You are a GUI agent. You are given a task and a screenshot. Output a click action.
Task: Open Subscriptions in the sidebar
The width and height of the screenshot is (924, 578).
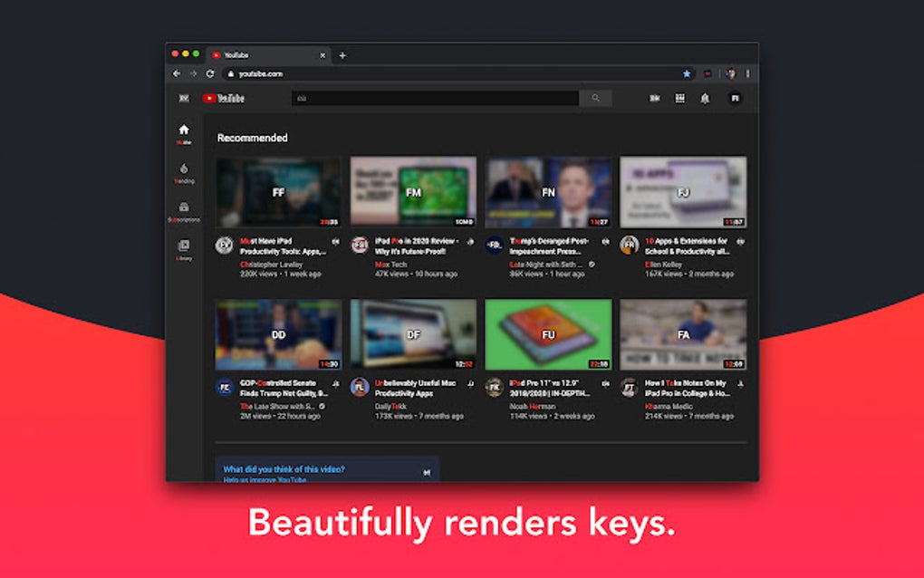pos(184,212)
